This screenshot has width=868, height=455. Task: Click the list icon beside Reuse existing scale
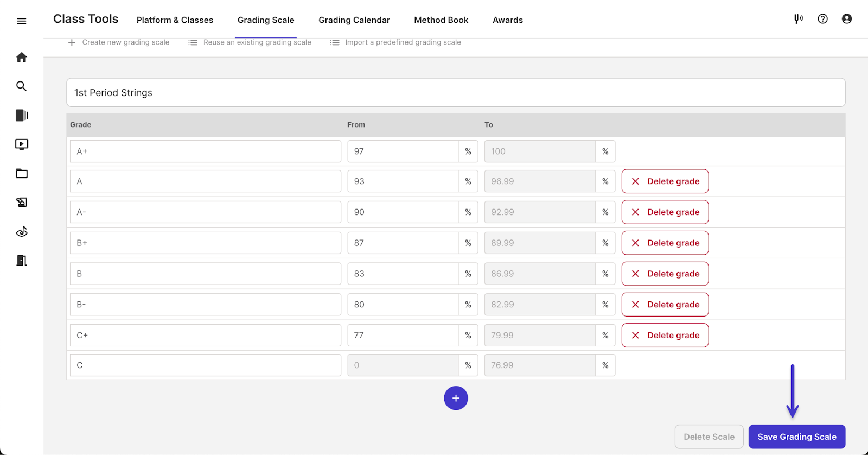pos(193,42)
